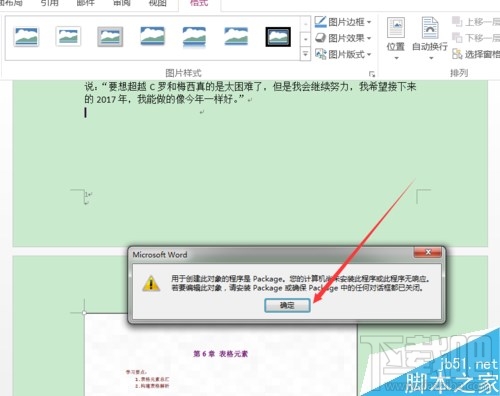Switch to the 审阅 ribbon tab
The image size is (500, 396).
[121, 3]
